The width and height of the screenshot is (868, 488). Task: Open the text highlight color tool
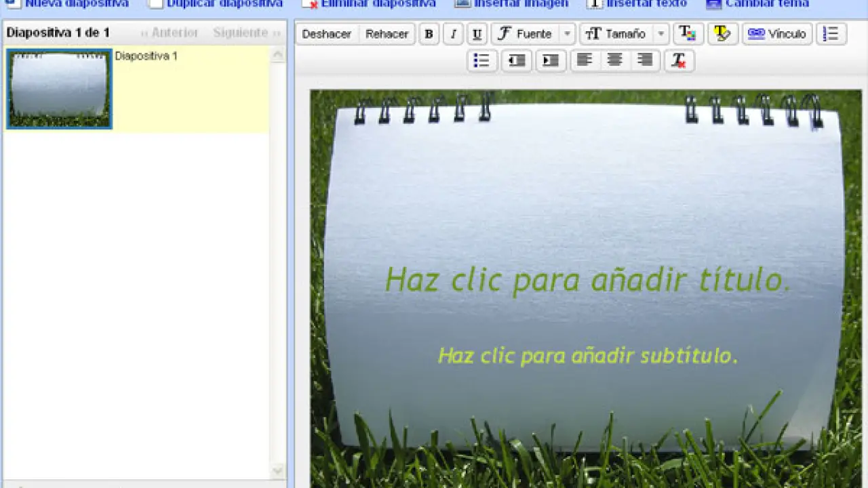click(x=723, y=34)
